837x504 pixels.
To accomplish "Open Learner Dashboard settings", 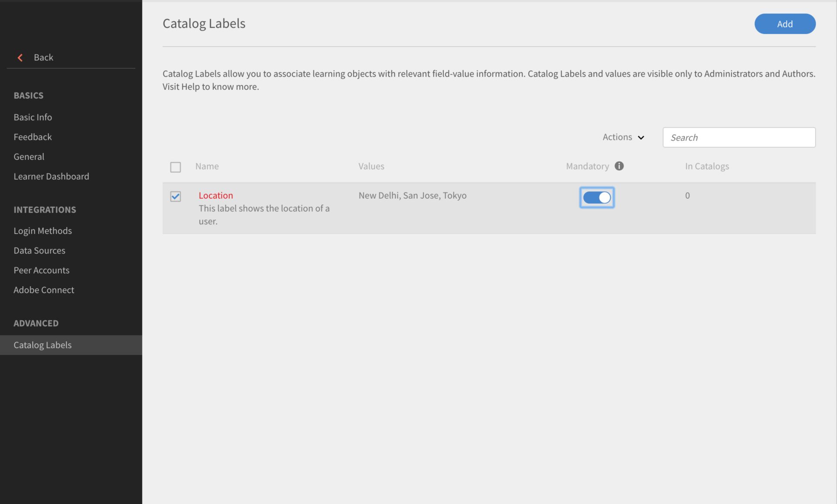I will (51, 176).
